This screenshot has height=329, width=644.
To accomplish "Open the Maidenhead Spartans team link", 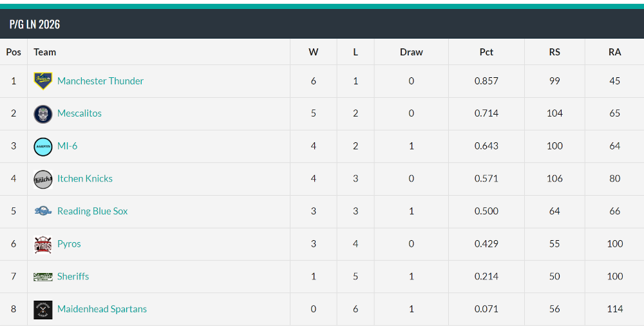I will (102, 309).
